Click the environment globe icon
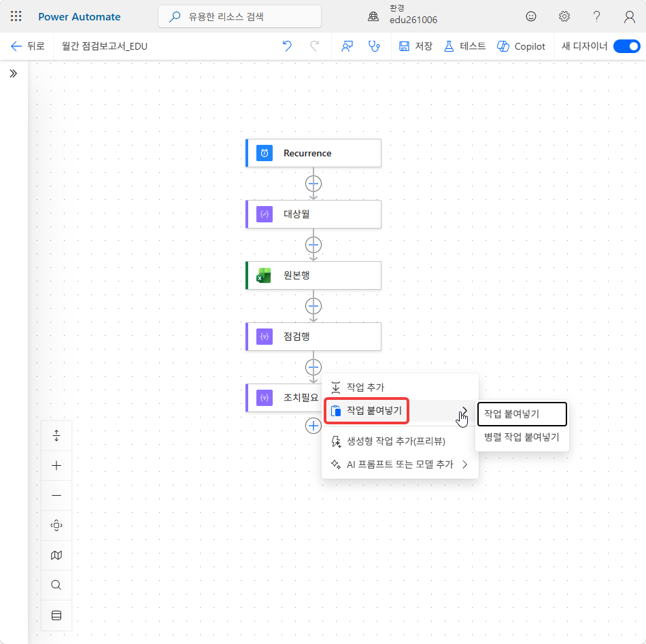Image resolution: width=646 pixels, height=644 pixels. click(x=373, y=16)
